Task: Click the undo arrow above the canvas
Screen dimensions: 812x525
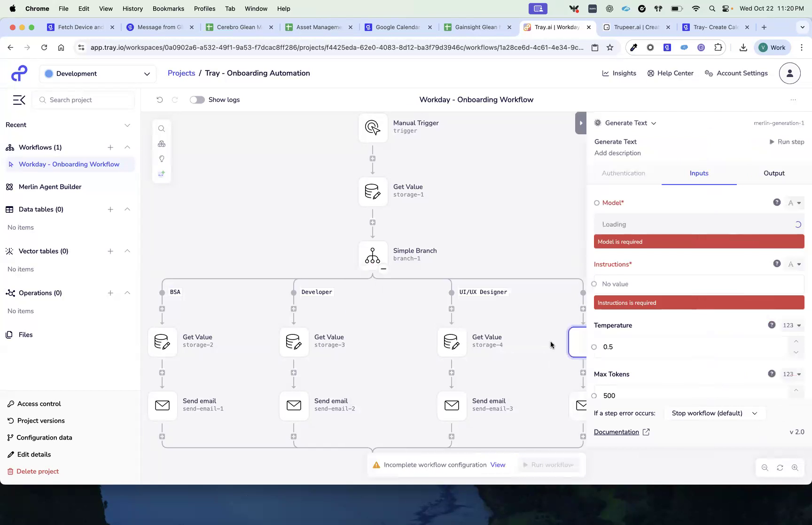Action: (x=159, y=100)
